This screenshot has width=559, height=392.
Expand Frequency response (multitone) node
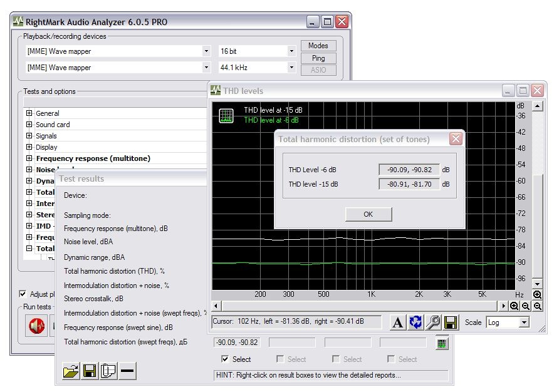(29, 158)
